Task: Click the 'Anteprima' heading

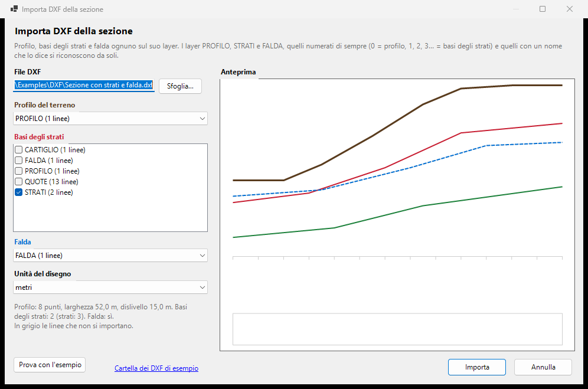Action: click(238, 72)
